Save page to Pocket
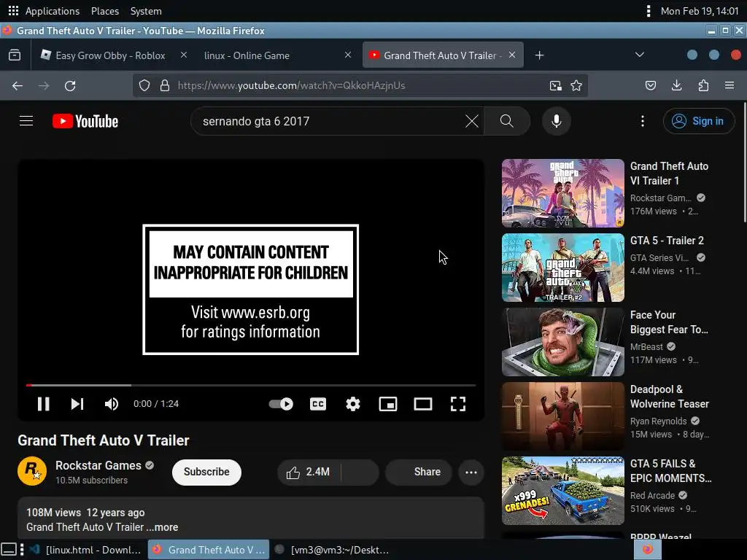 click(650, 86)
